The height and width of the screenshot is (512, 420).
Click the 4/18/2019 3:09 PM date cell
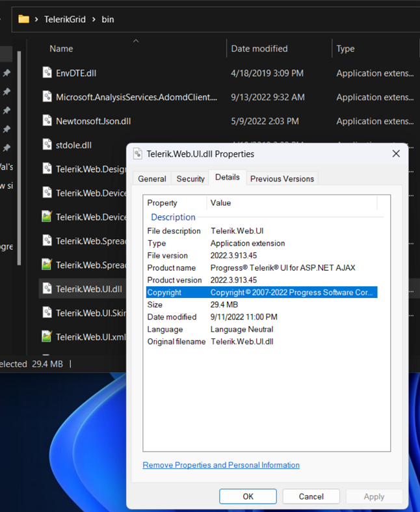tap(267, 73)
